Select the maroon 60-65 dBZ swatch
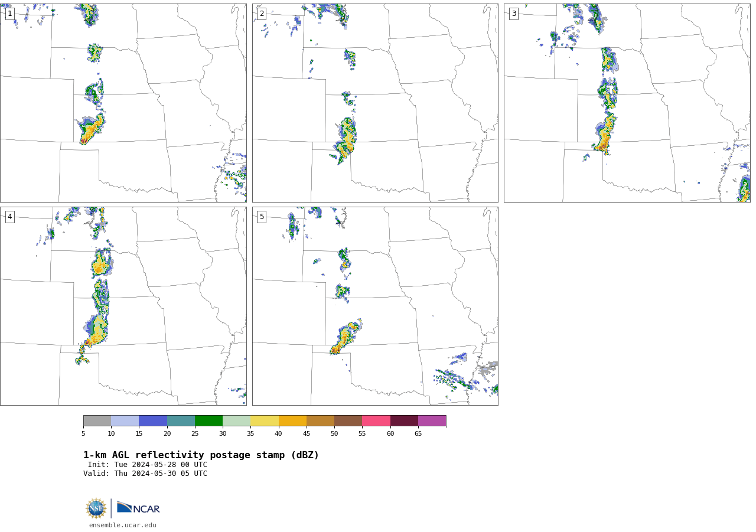 [x=404, y=421]
